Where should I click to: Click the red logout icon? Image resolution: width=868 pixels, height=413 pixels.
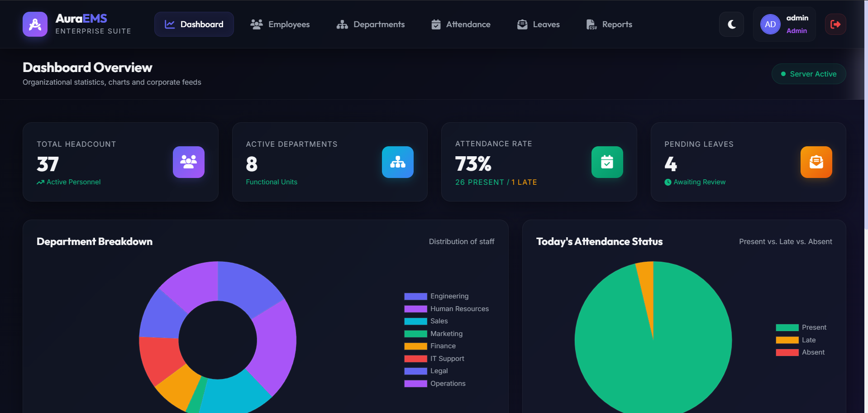tap(835, 24)
